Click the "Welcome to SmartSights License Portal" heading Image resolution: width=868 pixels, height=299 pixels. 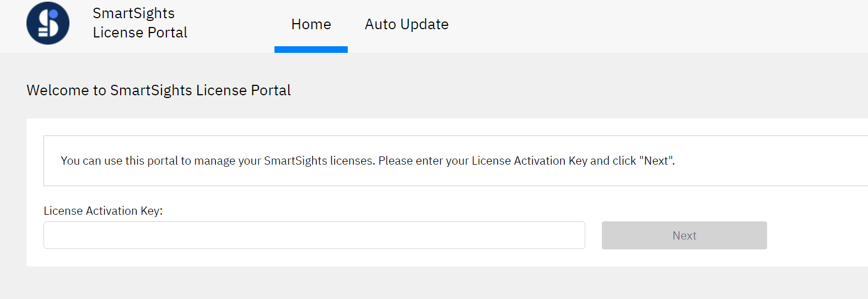tap(159, 90)
